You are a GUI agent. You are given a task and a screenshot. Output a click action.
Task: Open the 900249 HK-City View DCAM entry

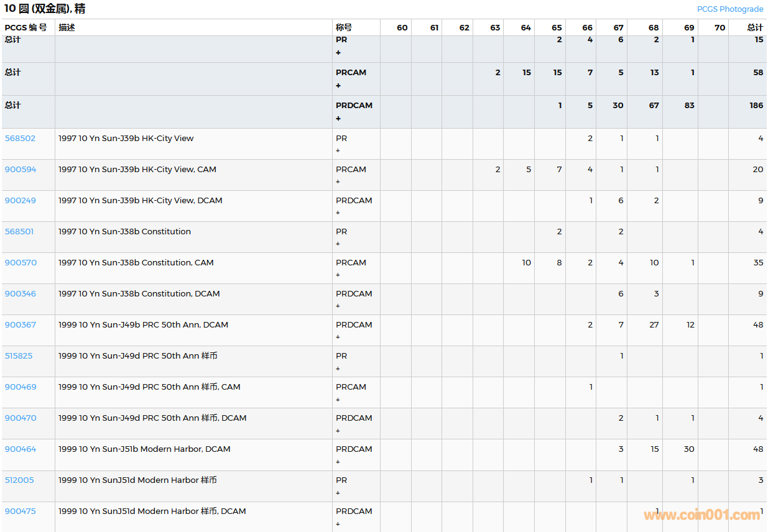21,201
